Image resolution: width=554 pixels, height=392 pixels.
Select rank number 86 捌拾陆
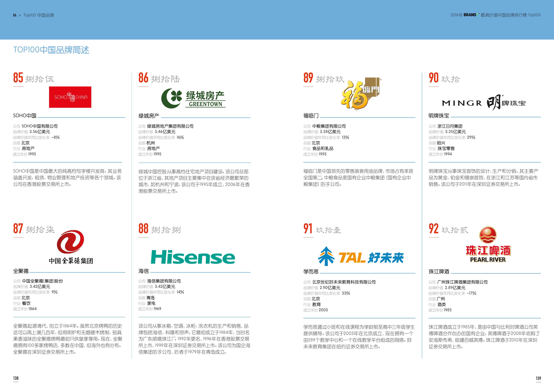pyautogui.click(x=159, y=78)
